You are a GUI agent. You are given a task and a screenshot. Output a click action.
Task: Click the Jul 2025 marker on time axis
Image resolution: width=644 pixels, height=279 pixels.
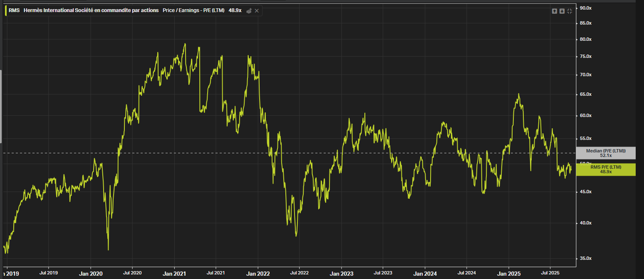pyautogui.click(x=550, y=273)
